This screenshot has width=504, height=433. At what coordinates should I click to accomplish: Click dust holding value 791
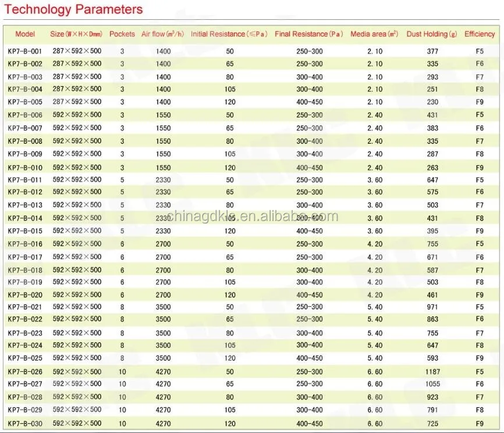(x=432, y=410)
